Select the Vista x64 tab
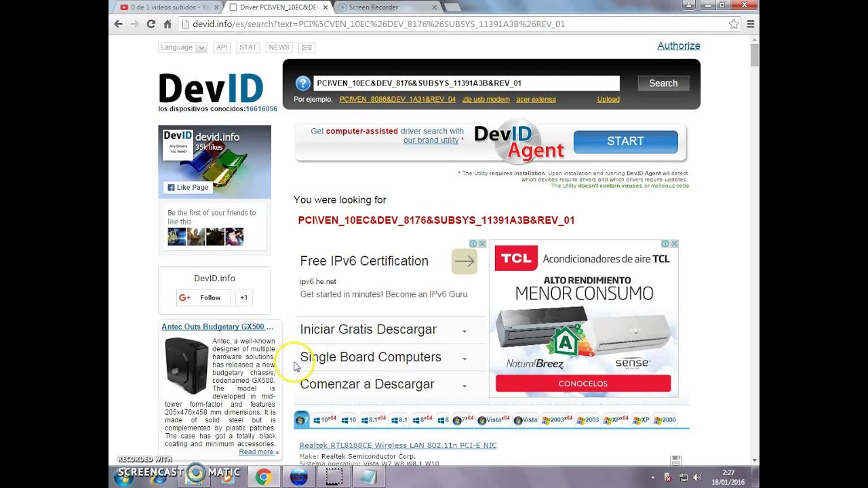Image resolution: width=868 pixels, height=488 pixels. [494, 420]
